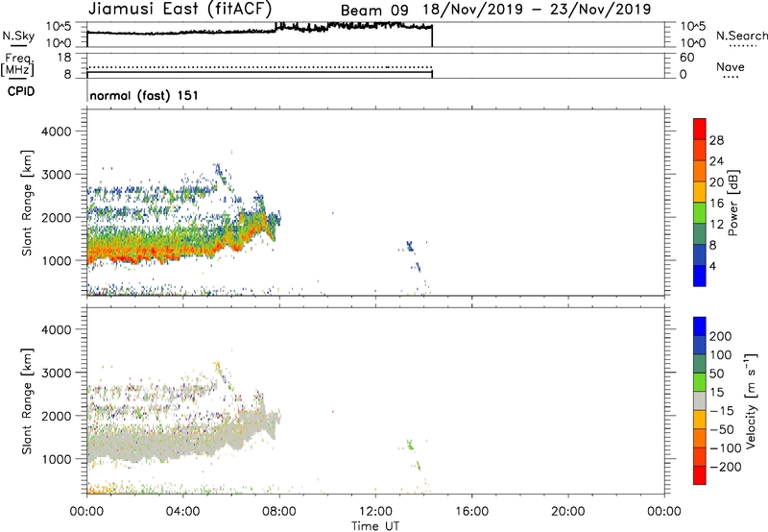
Task: Click the '4000' tick on the power panel
Action: (56, 132)
